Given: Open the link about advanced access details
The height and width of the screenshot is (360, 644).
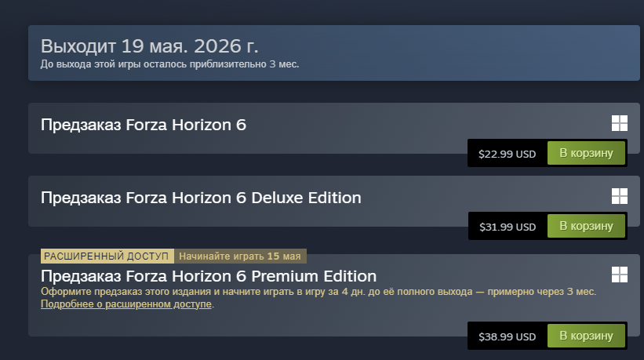Looking at the screenshot, I should tap(126, 304).
